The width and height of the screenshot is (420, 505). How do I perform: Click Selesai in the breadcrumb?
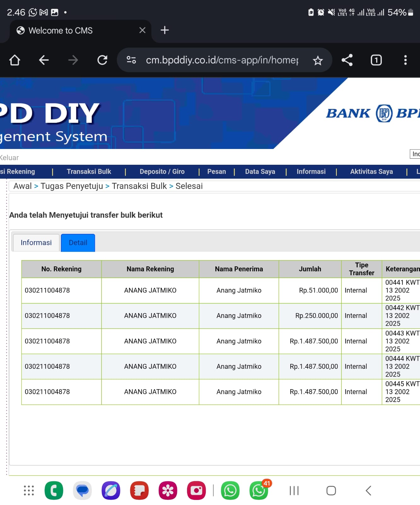point(189,186)
